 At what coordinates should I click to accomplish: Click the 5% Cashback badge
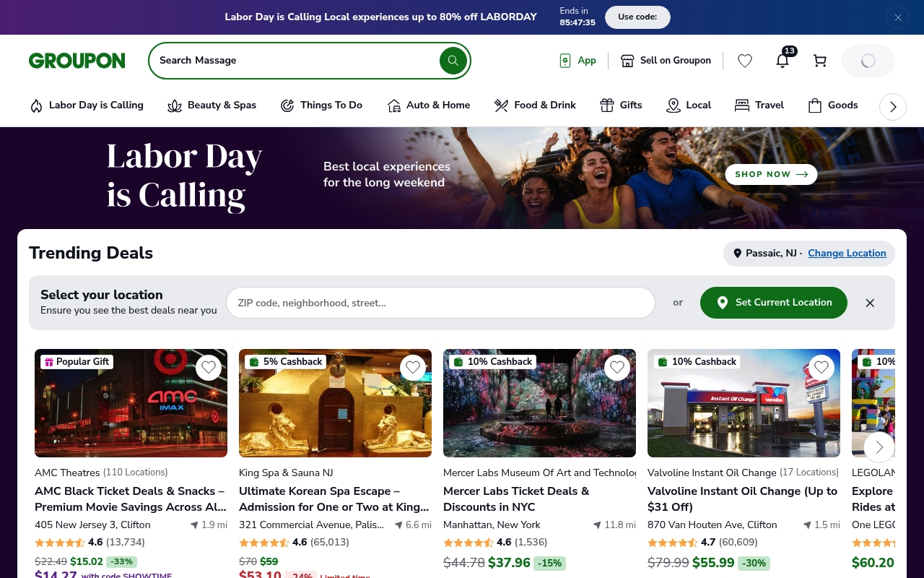[x=285, y=362]
